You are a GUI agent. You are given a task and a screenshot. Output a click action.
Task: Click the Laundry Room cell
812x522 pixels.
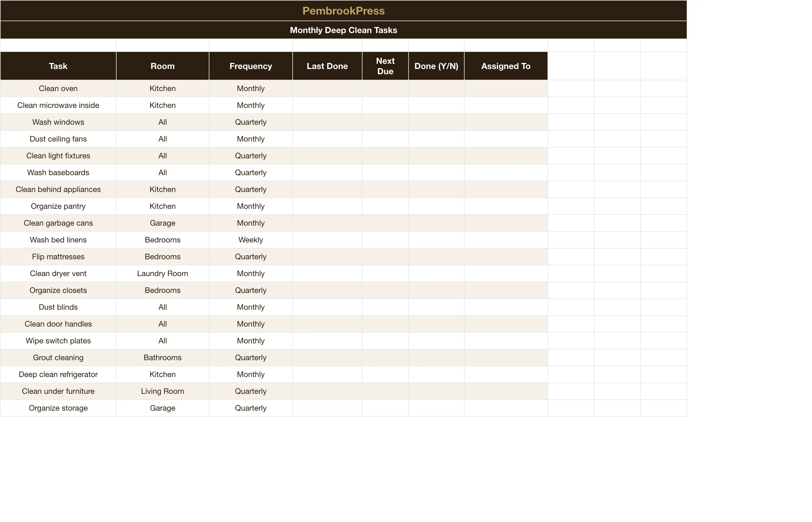(x=163, y=273)
